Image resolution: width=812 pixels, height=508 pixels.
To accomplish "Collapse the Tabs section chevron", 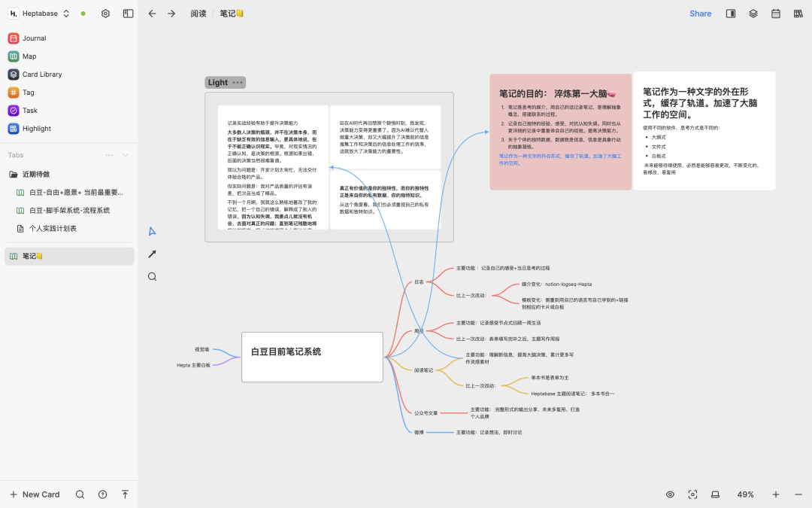I will (x=125, y=155).
